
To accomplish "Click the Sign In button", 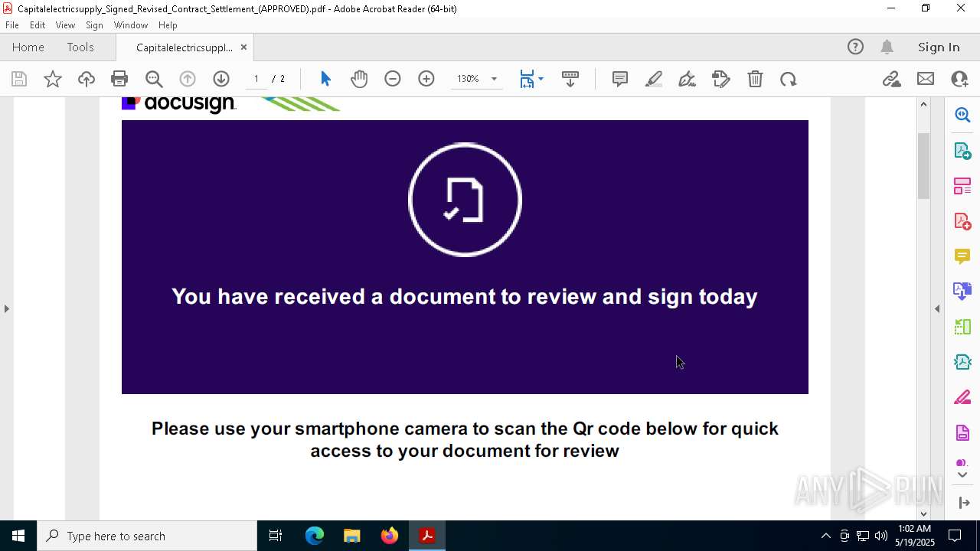I will click(939, 47).
